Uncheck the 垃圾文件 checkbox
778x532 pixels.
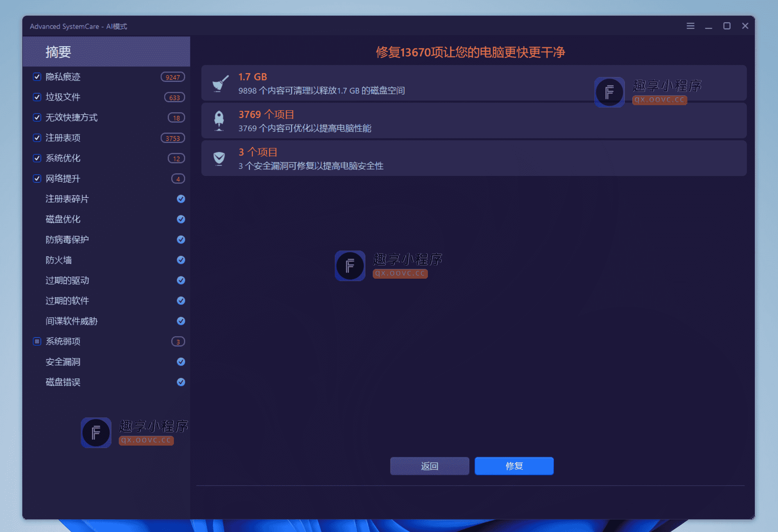point(37,97)
